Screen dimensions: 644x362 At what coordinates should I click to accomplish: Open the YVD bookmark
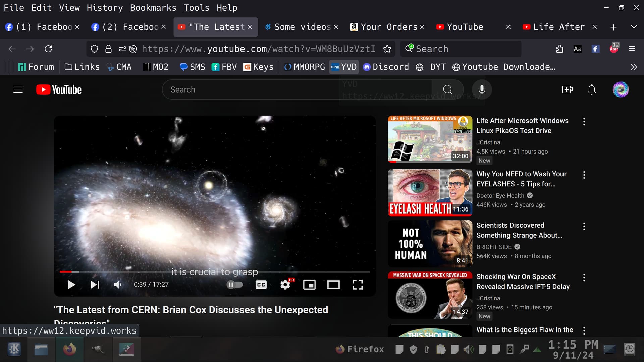[x=344, y=67]
